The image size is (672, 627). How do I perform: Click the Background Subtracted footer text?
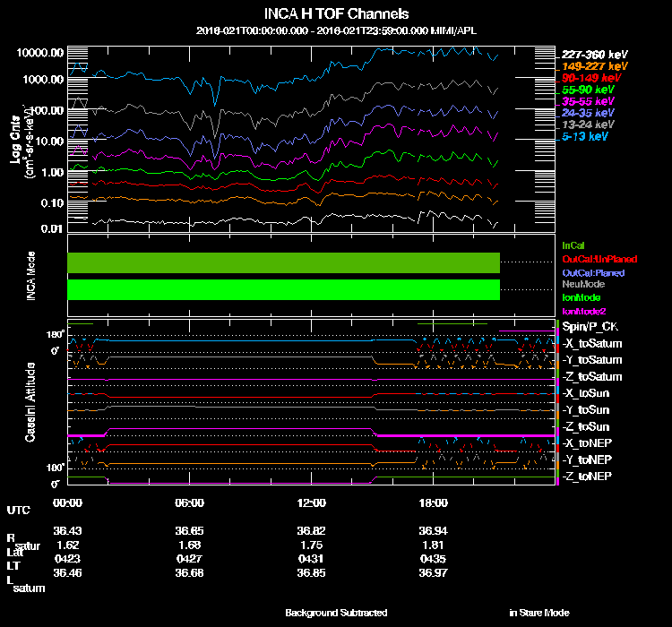pos(336,613)
